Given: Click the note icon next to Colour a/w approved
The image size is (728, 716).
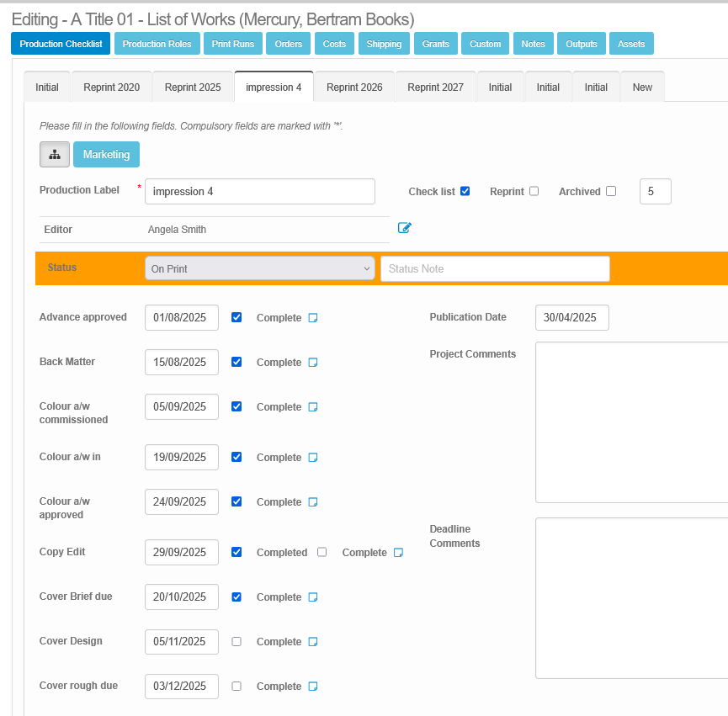Looking at the screenshot, I should point(312,501).
